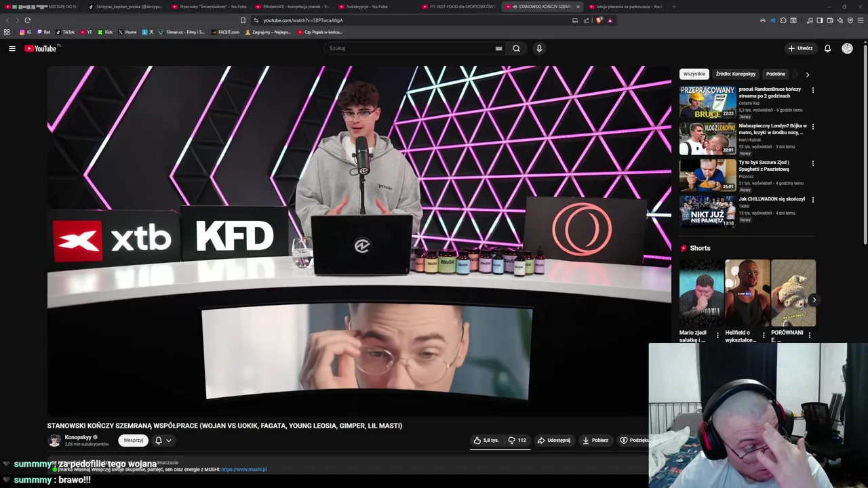Image resolution: width=868 pixels, height=488 pixels.
Task: Open the NIKT JUŻ NIE PAMIĘTA thumbnail
Action: [x=707, y=212]
